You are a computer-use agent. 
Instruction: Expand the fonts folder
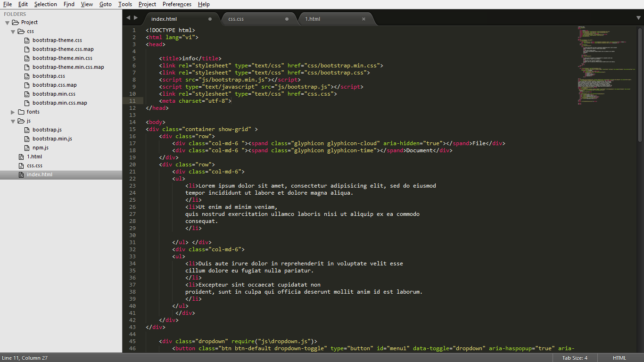[x=13, y=112]
